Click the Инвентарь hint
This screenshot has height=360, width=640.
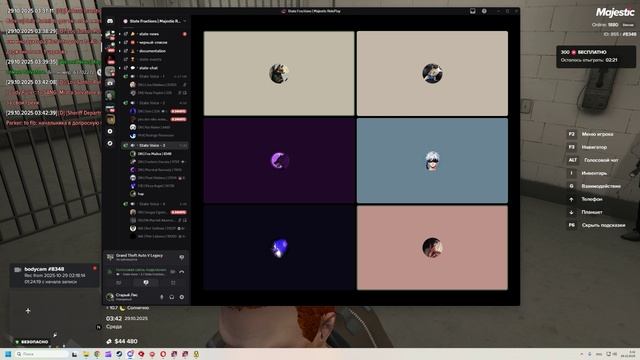pos(588,173)
